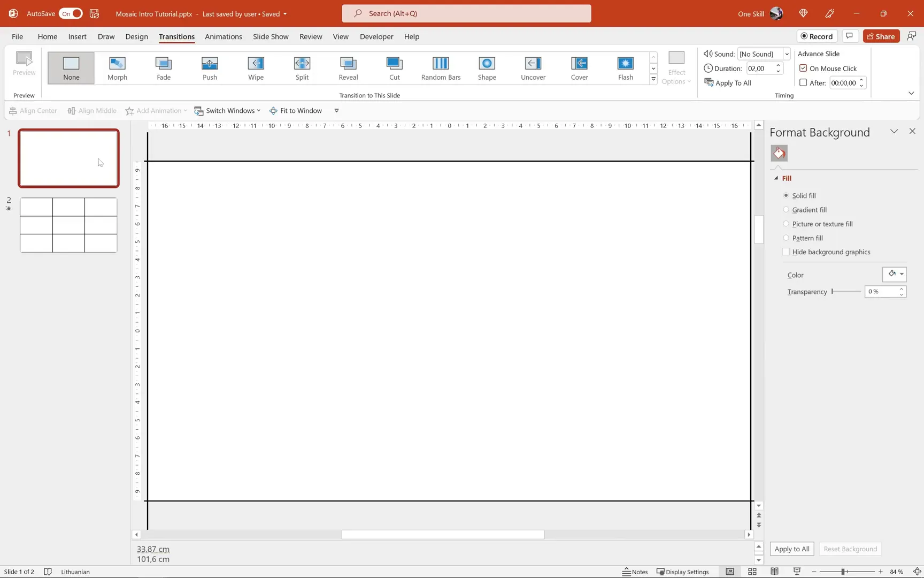Image resolution: width=924 pixels, height=578 pixels.
Task: Click the Duration input field
Action: point(760,68)
